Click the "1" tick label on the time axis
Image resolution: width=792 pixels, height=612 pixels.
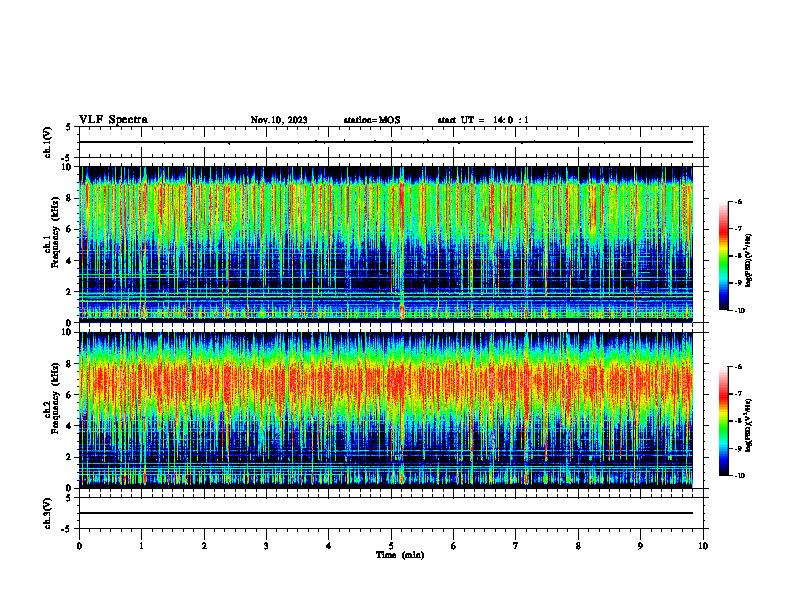click(141, 546)
